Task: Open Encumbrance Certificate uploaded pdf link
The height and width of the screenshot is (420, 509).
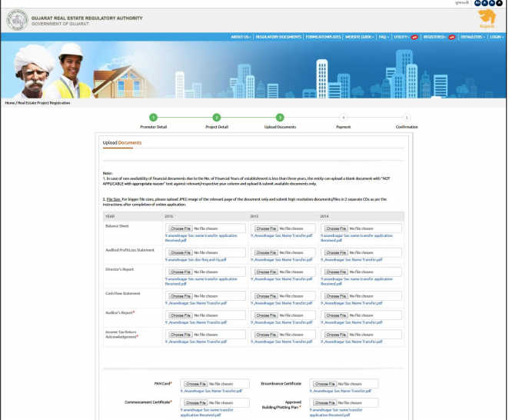Action: click(x=341, y=391)
